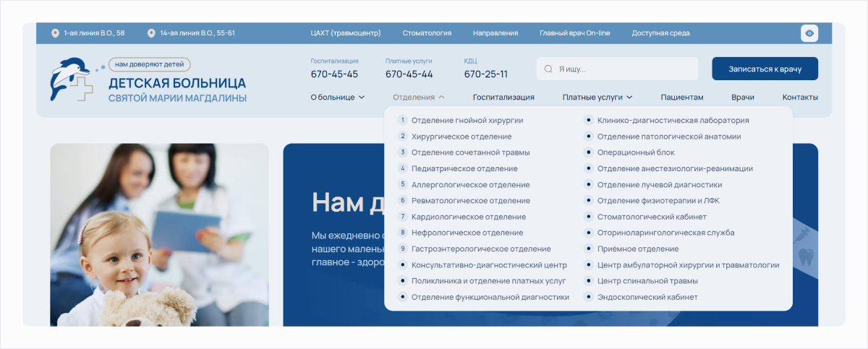Click the 'нам доверяют детей' badge
The height and width of the screenshot is (349, 868).
point(150,64)
